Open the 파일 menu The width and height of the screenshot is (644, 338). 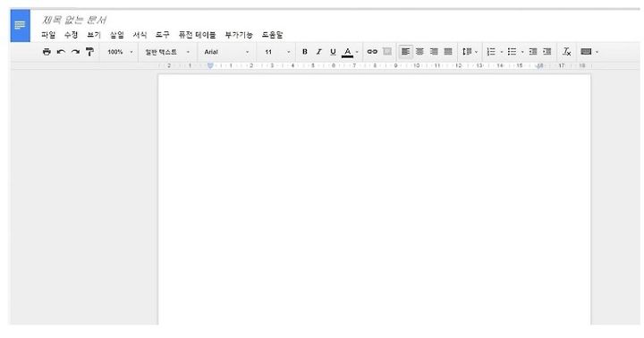click(48, 35)
